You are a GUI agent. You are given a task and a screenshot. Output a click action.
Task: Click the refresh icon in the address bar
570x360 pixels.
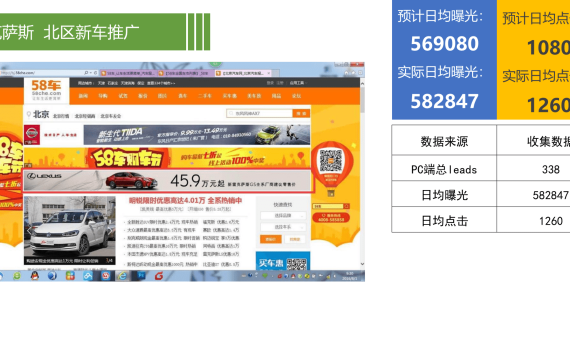pyautogui.click(x=95, y=73)
